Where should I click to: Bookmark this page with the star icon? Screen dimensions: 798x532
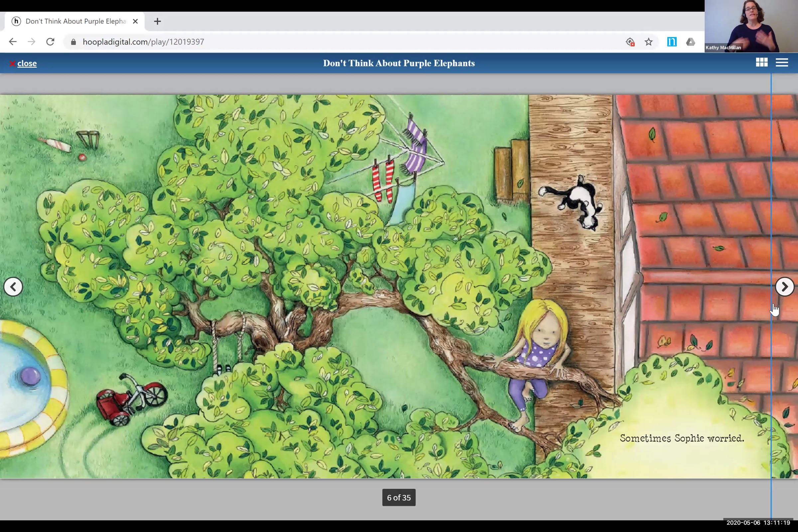point(648,42)
